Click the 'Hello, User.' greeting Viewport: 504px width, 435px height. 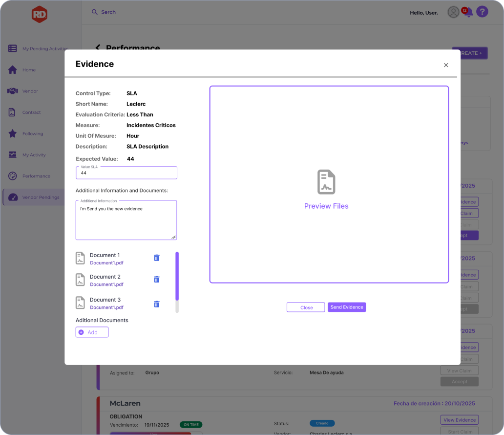(x=423, y=13)
